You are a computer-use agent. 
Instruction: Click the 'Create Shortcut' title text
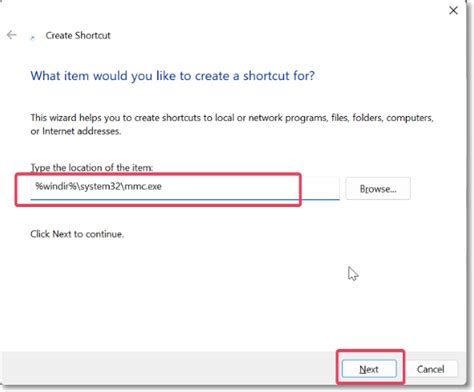78,35
